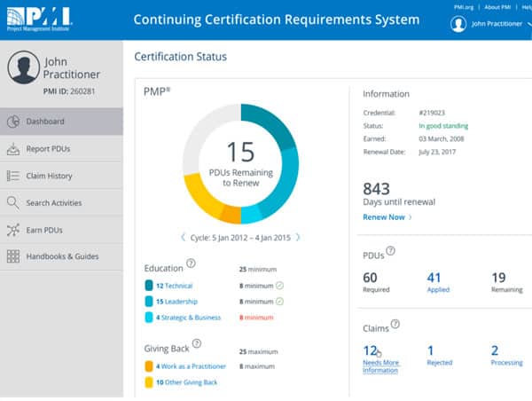Click the Other Giving Back yellow swatch
Screen dimensions: 532x401
coord(149,382)
